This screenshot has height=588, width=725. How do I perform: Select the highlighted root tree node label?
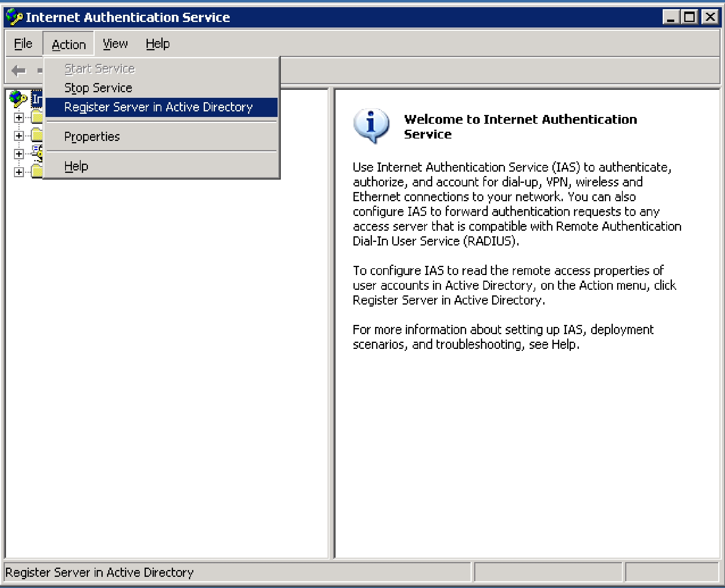37,99
